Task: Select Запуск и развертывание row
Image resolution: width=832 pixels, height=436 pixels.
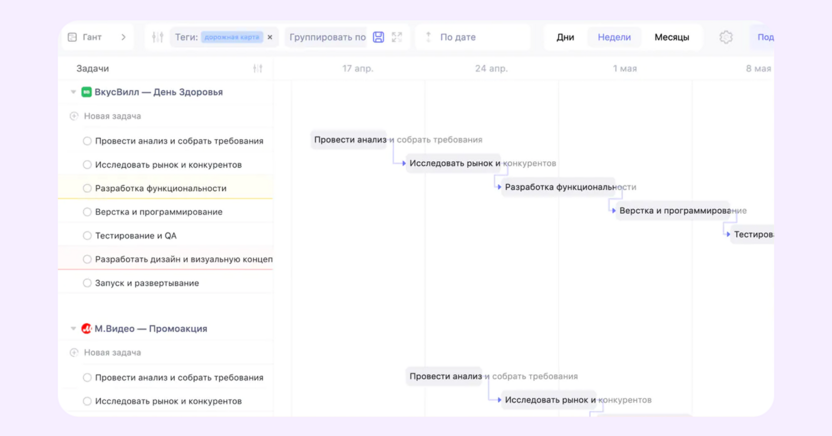Action: click(x=166, y=283)
